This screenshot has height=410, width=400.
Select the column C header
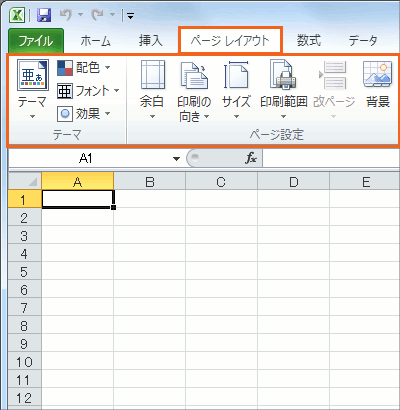(221, 182)
